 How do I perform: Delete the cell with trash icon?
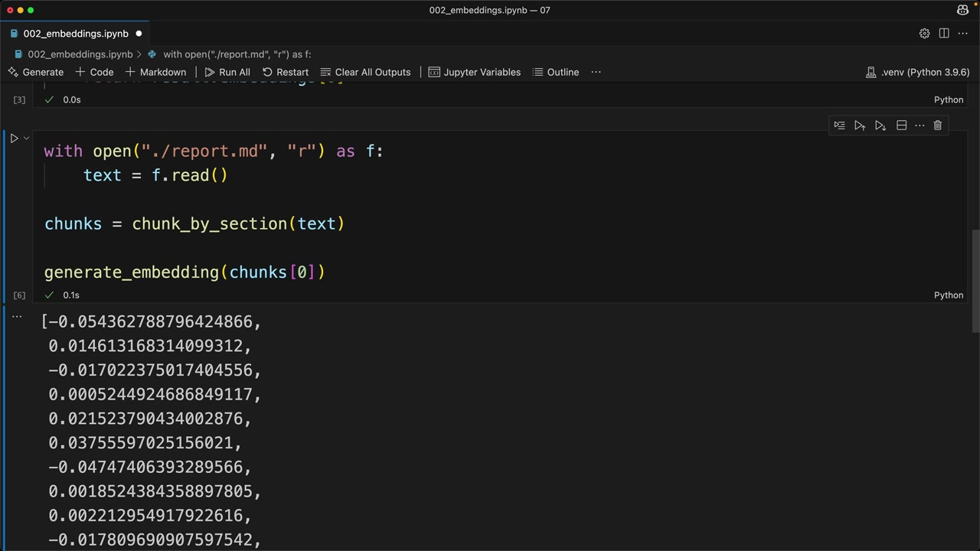[x=937, y=126]
